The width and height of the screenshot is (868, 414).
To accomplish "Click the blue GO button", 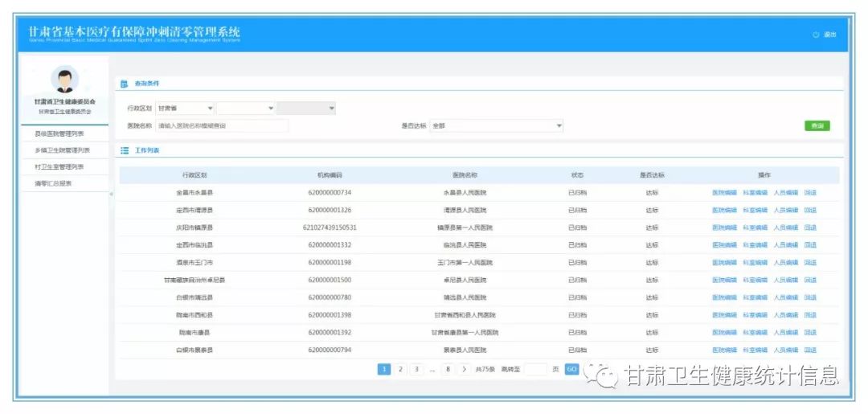I will [x=572, y=369].
